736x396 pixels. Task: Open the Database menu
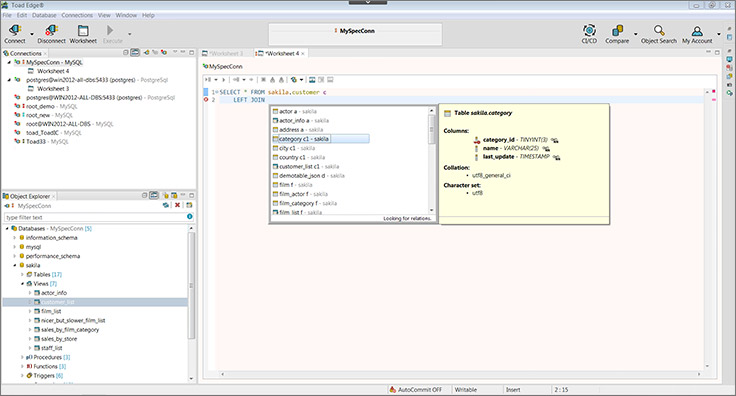point(44,15)
